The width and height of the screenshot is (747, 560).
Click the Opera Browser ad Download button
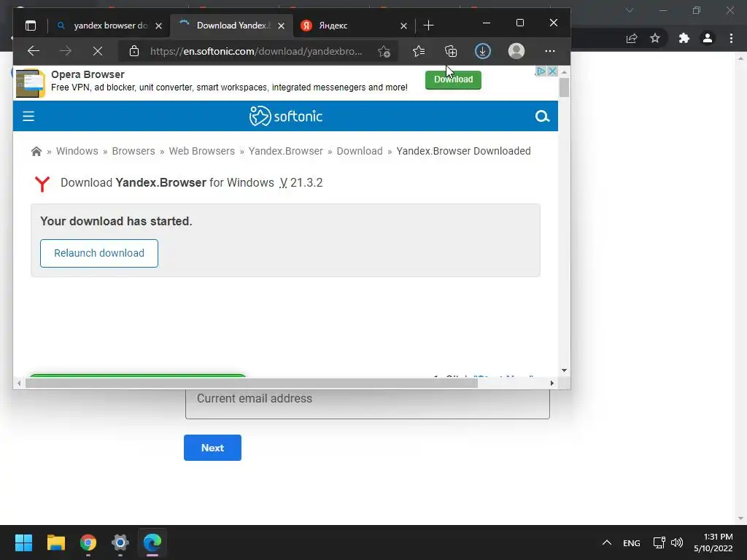453,79
